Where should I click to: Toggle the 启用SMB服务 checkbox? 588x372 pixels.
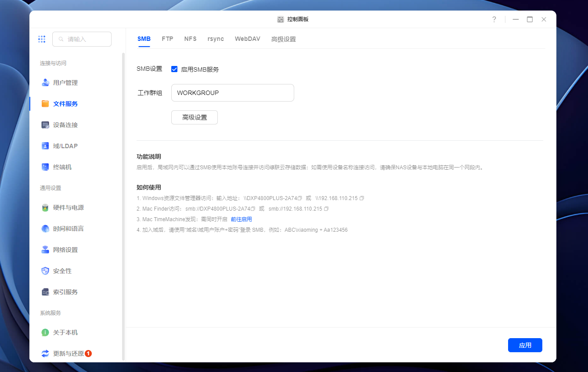point(174,69)
